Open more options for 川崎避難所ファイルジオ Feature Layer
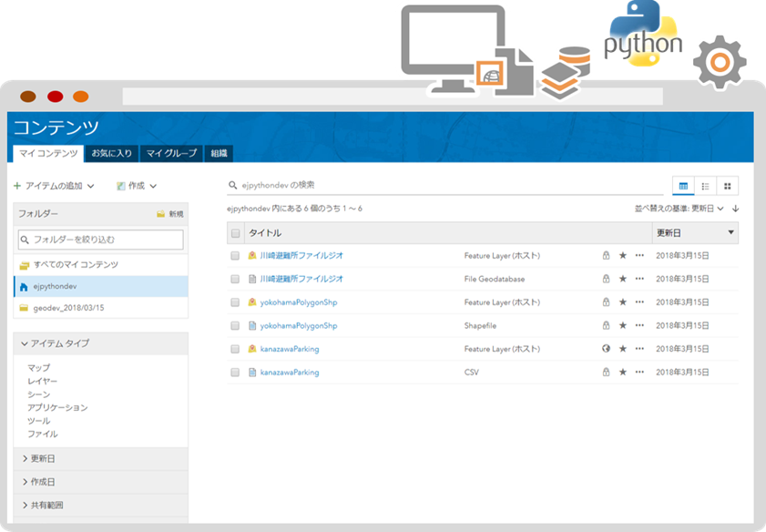The image size is (766, 532). point(639,255)
